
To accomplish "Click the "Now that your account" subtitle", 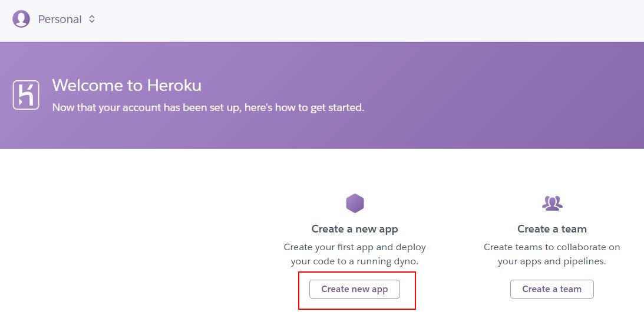I will click(208, 108).
